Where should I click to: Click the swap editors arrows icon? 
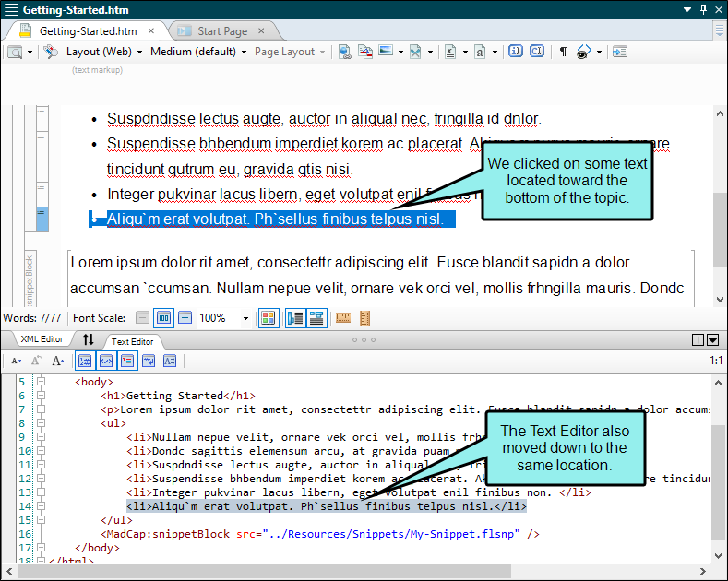(x=89, y=340)
